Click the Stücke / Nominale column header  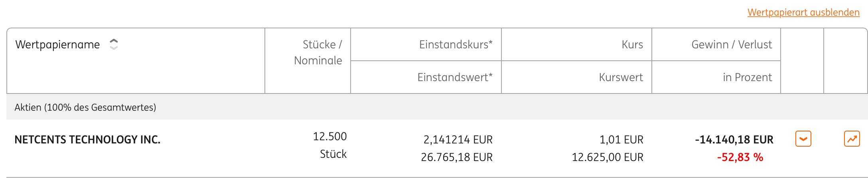tap(318, 52)
